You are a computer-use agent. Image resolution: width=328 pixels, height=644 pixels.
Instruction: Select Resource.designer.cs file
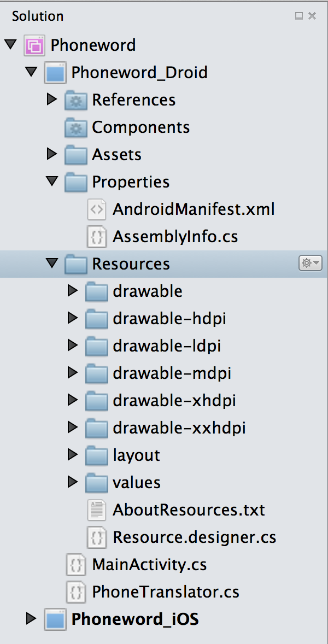194,537
